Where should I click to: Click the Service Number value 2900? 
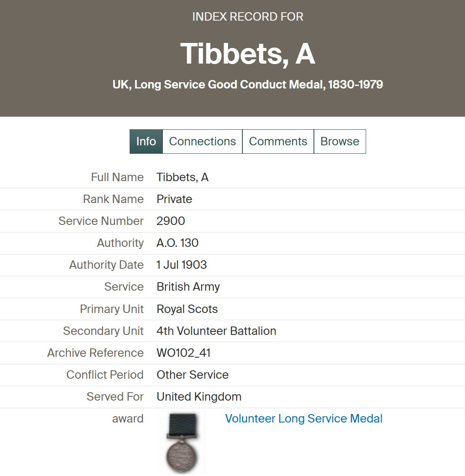pyautogui.click(x=171, y=221)
